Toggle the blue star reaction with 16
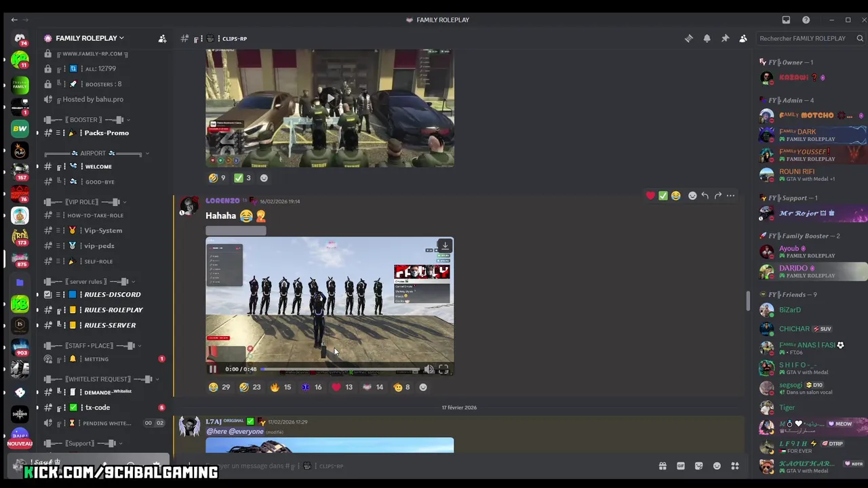868x488 pixels. (x=311, y=387)
